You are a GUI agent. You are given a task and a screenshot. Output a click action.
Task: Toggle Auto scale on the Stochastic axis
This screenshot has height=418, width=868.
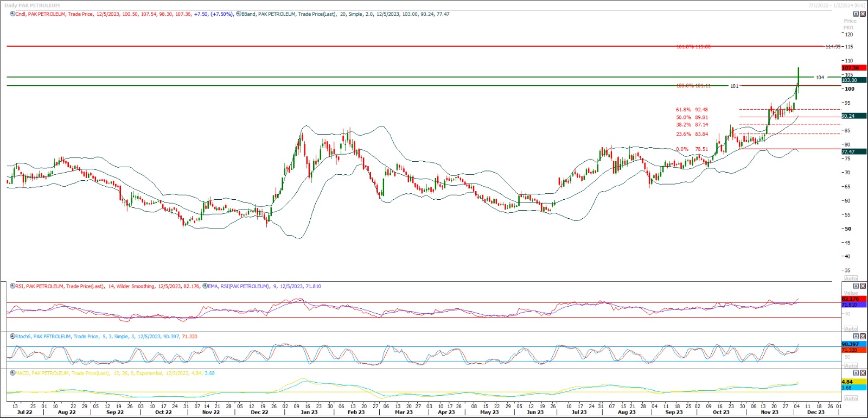pos(851,365)
